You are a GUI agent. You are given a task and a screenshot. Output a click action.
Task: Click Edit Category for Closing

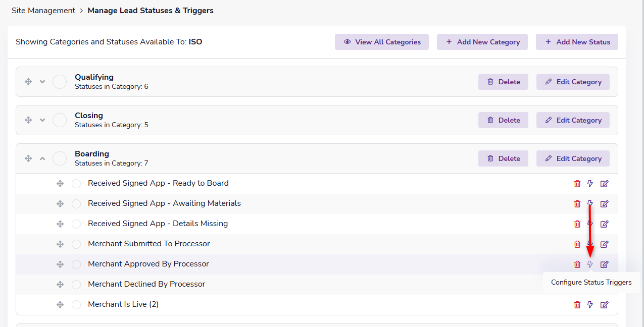point(573,120)
